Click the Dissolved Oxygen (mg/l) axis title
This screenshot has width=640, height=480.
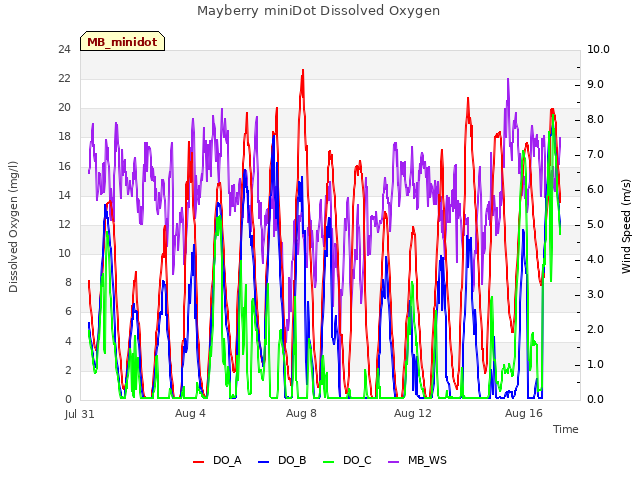click(x=13, y=227)
